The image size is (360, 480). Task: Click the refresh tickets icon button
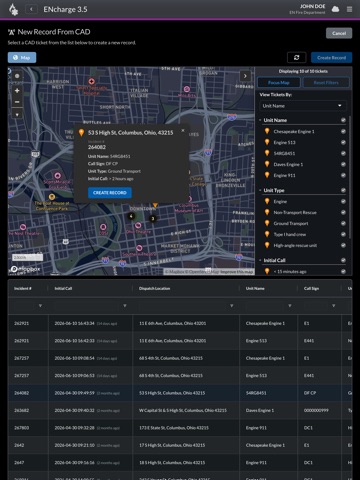[x=297, y=57]
